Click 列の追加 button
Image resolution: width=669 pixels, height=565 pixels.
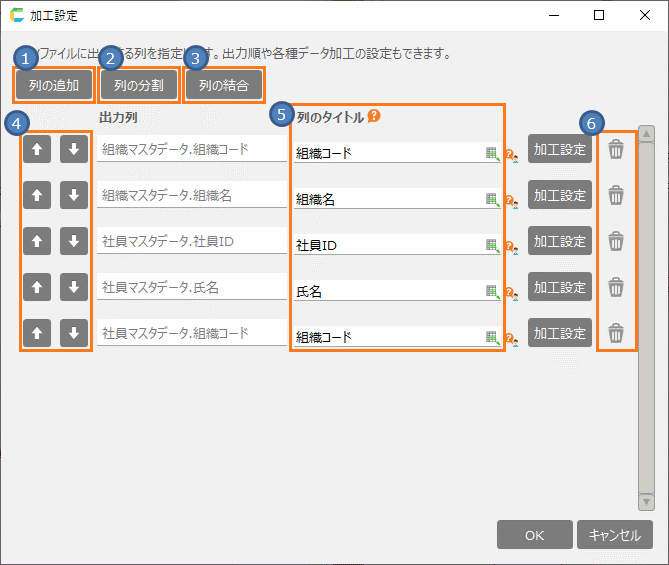click(x=54, y=84)
